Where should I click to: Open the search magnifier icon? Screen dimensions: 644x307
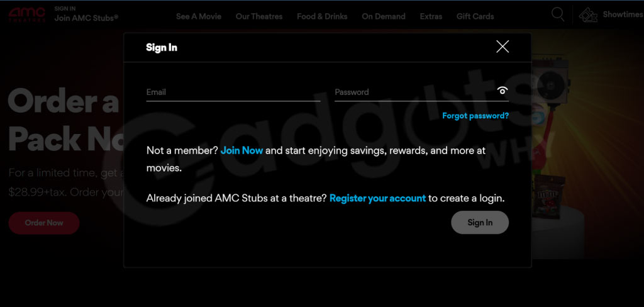[558, 14]
